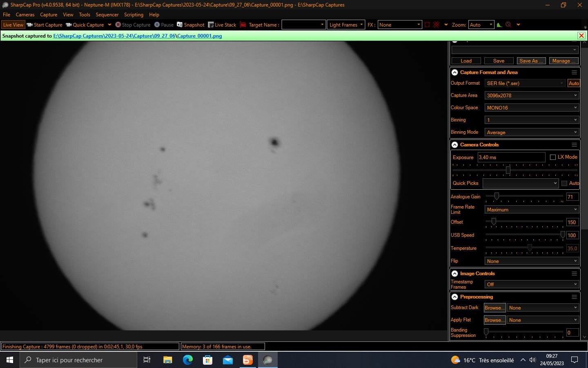Screen dimensions: 588x368
Task: Click the Exposure value input field
Action: click(511, 157)
